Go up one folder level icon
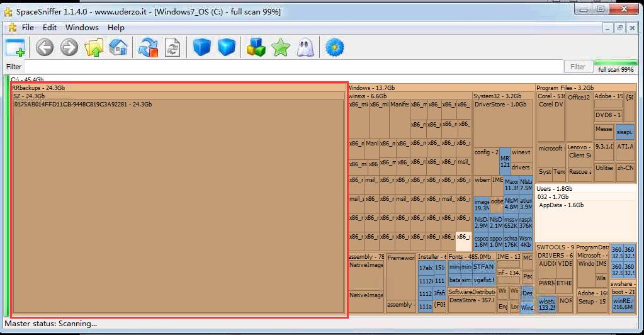 point(94,48)
